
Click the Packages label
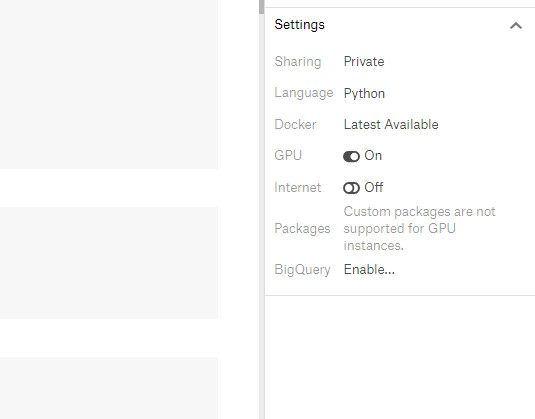click(x=302, y=229)
